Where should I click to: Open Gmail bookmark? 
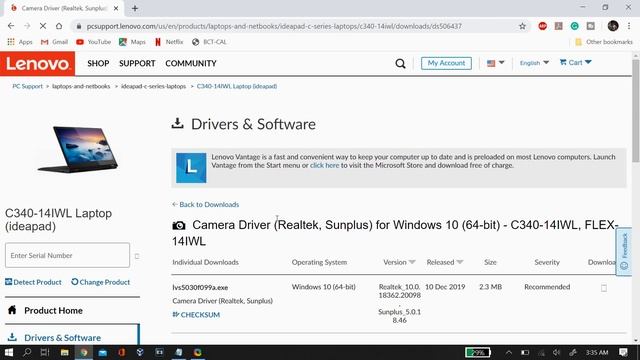(54, 42)
